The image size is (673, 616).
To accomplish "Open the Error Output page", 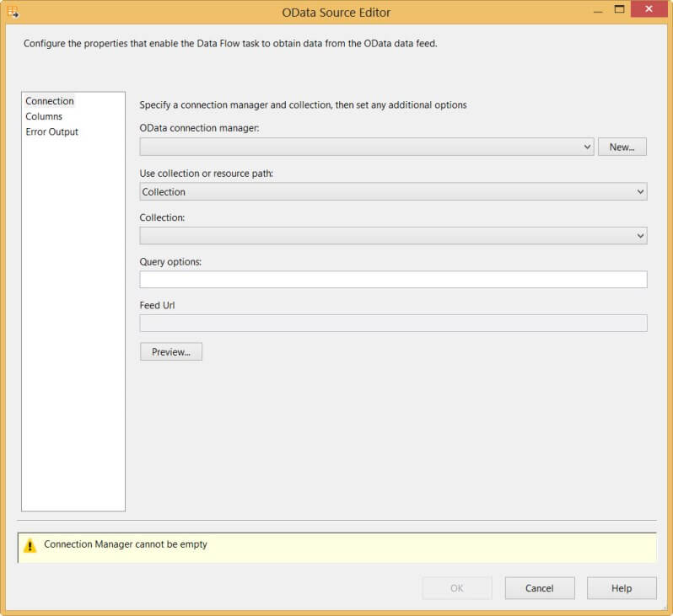I will pos(51,132).
